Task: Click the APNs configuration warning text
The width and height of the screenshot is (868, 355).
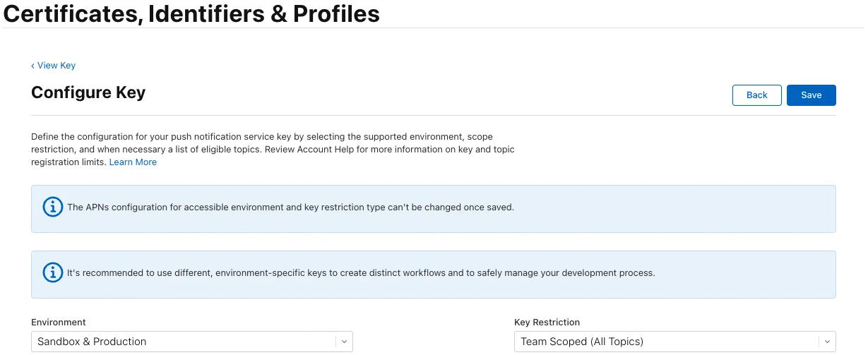Action: pos(290,207)
